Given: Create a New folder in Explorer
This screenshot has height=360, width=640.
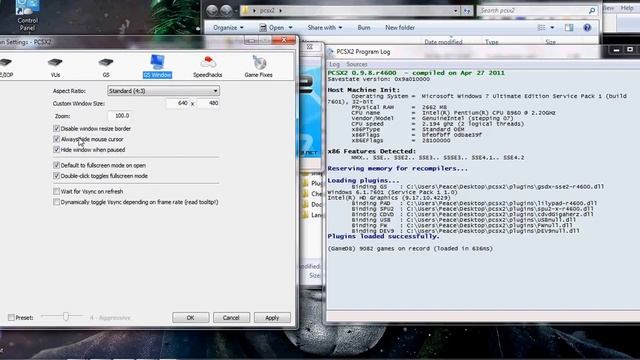Looking at the screenshot, I should pyautogui.click(x=400, y=28).
